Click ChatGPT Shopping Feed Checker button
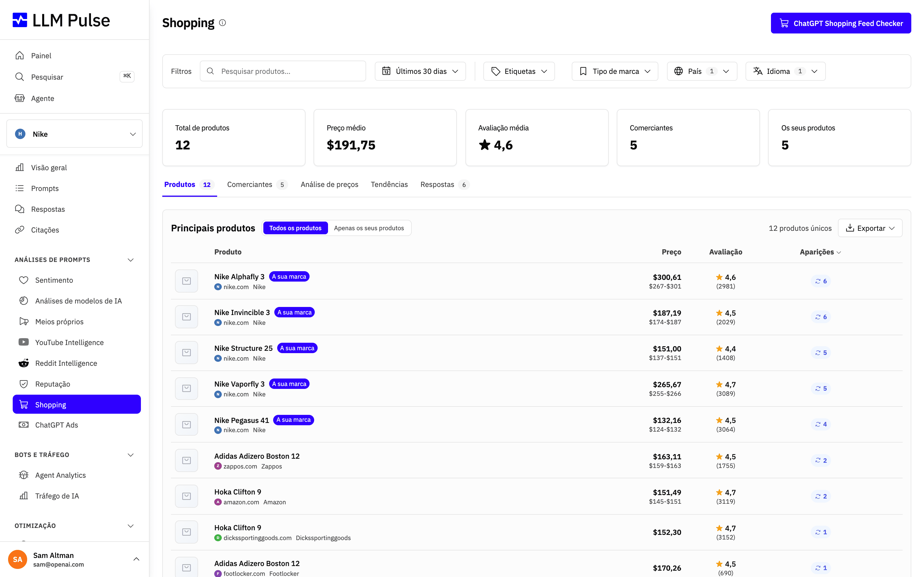The height and width of the screenshot is (577, 924). point(841,23)
